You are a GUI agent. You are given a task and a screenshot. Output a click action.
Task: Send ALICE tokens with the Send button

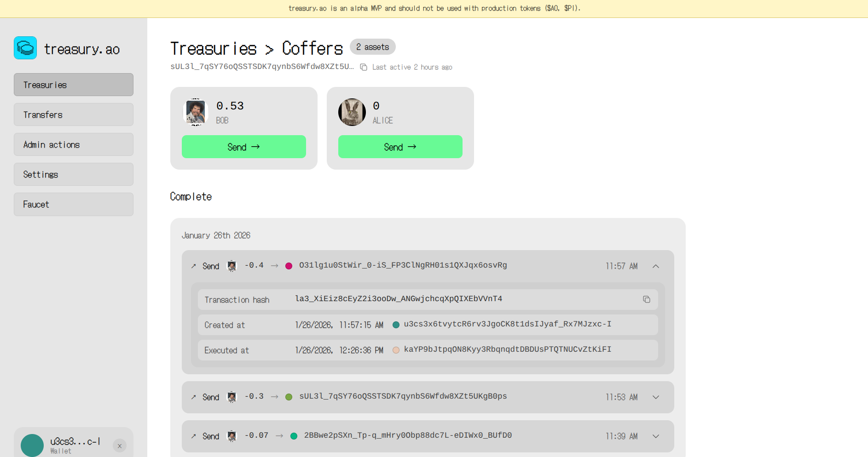click(x=400, y=147)
